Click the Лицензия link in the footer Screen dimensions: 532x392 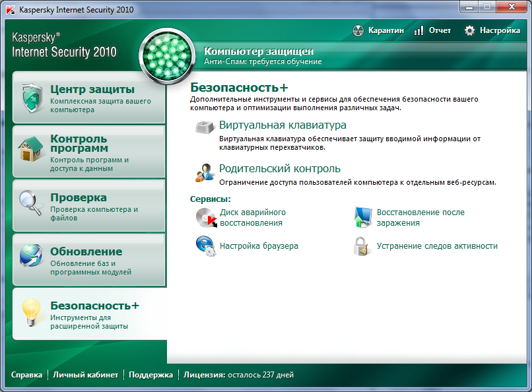point(204,375)
